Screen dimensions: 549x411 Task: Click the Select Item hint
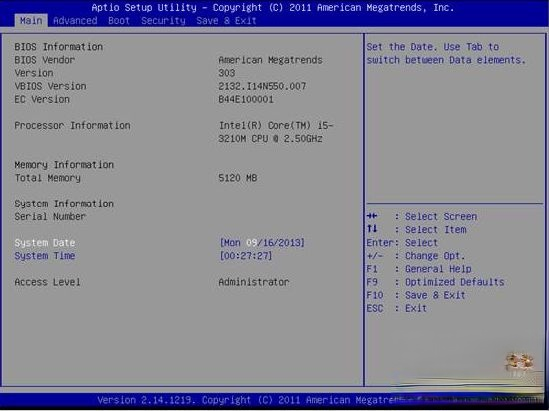coord(436,230)
